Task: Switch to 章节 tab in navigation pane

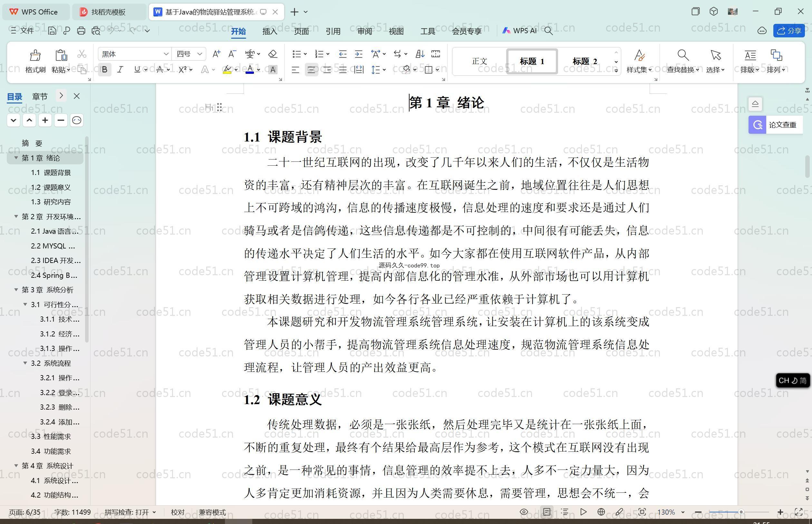Action: pos(40,96)
